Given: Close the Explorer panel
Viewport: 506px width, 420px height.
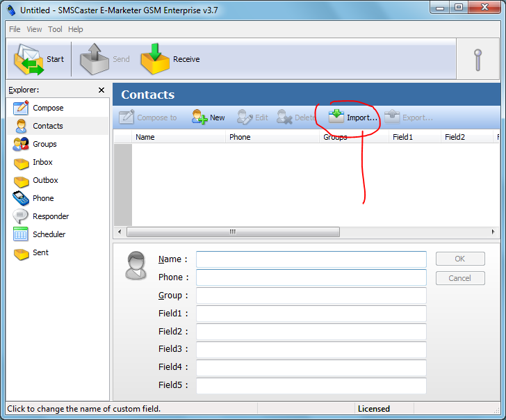Looking at the screenshot, I should [101, 90].
